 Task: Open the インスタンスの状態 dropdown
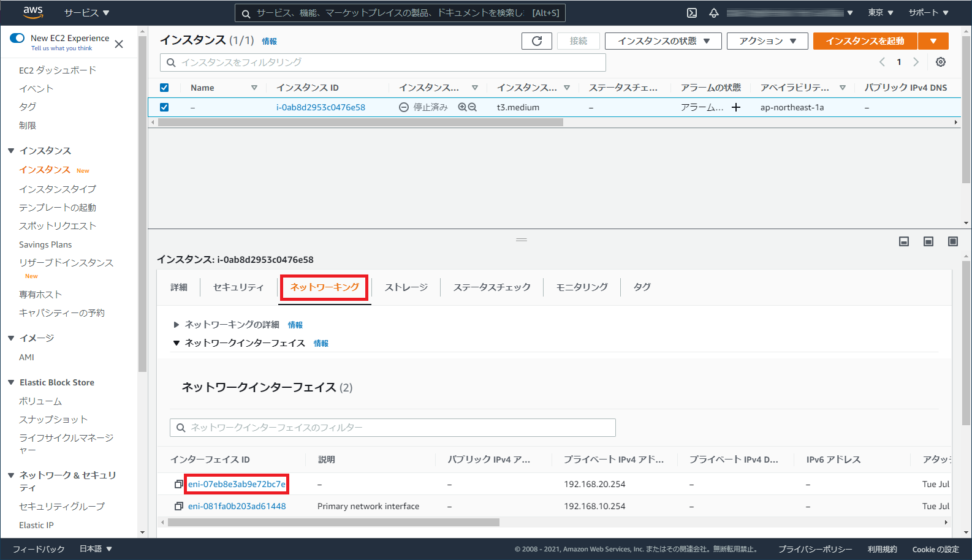coord(663,41)
